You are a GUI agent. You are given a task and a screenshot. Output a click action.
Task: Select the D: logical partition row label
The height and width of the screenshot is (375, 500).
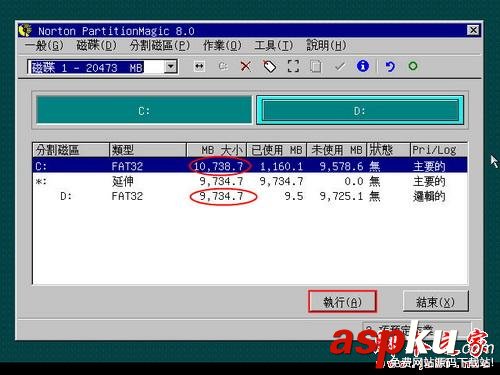[66, 196]
